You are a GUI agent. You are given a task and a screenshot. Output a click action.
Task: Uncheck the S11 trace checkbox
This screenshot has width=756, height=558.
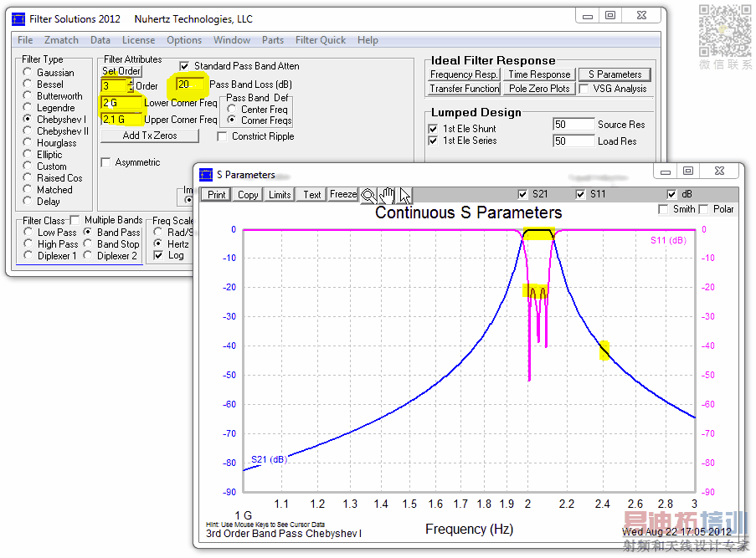(x=582, y=194)
